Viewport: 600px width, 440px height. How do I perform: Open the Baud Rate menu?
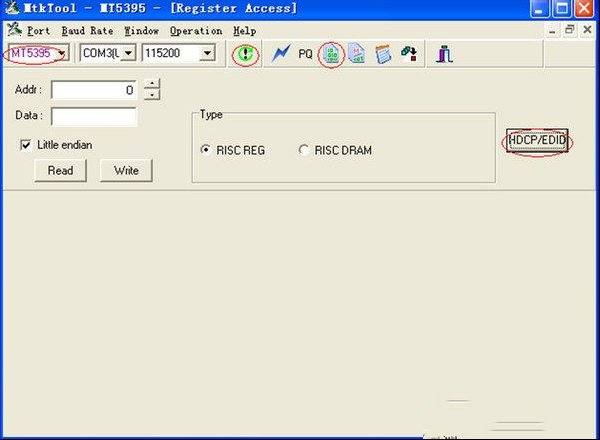pyautogui.click(x=87, y=31)
